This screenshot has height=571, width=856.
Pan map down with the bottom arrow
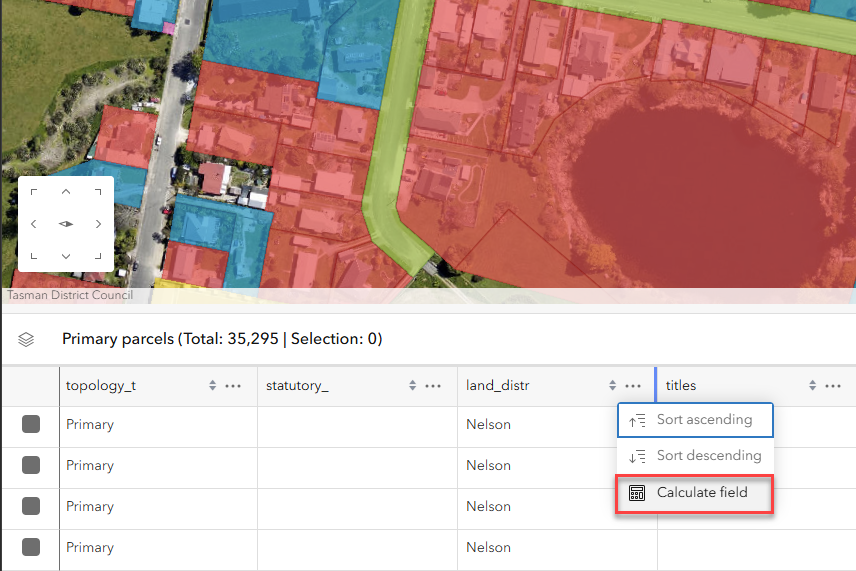pos(66,256)
